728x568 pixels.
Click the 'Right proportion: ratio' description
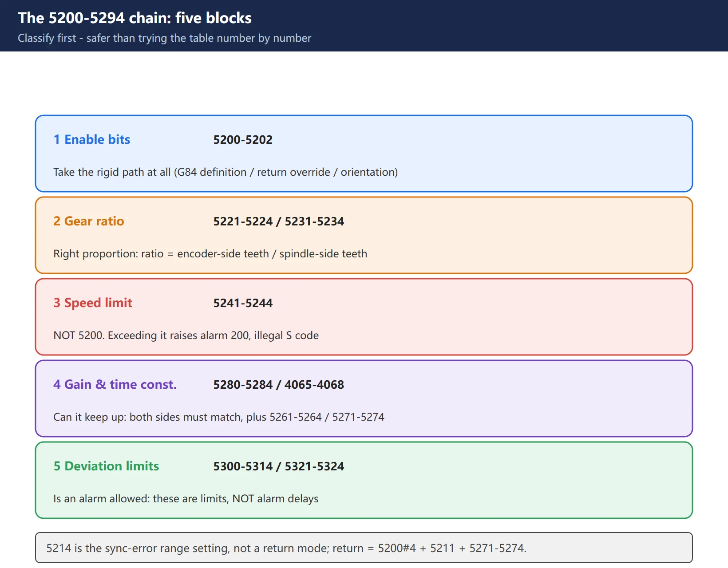click(210, 254)
